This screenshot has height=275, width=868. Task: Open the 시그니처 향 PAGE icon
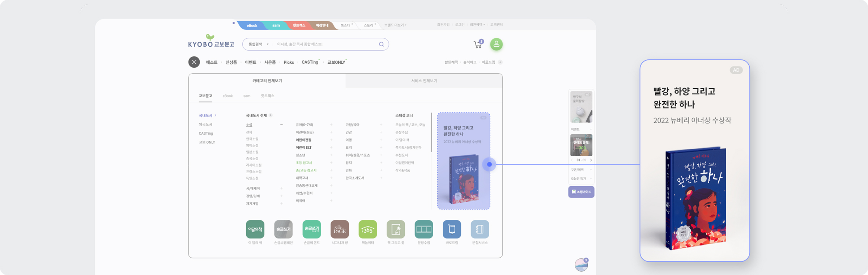coord(340,229)
